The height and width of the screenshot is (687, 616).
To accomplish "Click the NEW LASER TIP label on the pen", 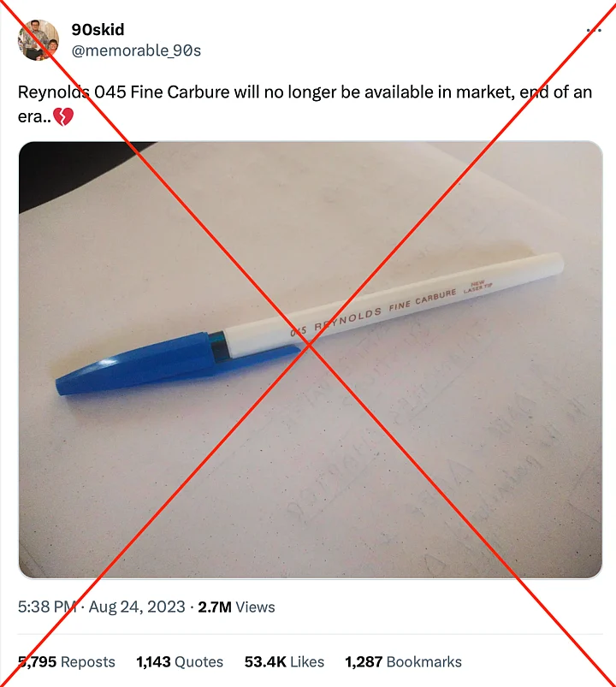I will (477, 287).
